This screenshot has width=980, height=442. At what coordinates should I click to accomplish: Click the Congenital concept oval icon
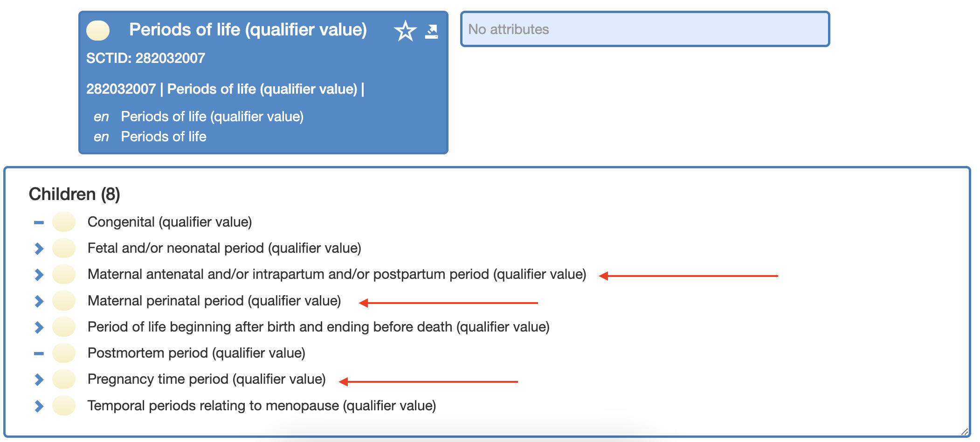pyautogui.click(x=64, y=222)
